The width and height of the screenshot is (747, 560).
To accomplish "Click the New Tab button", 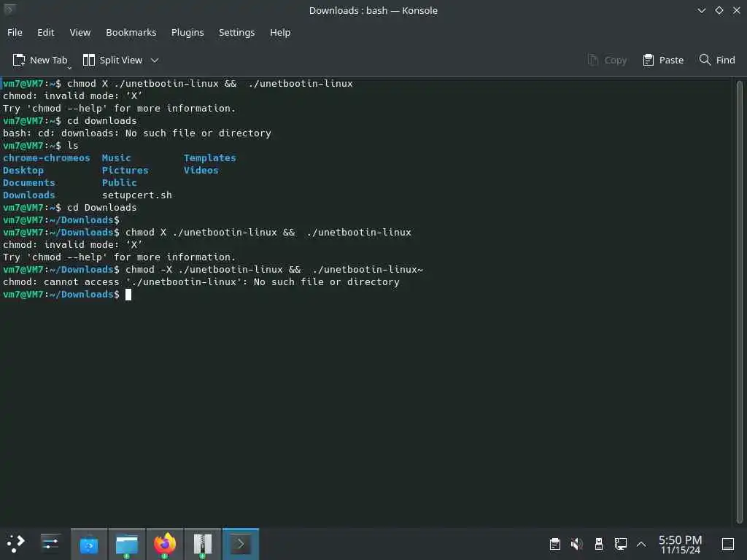I will tap(40, 60).
